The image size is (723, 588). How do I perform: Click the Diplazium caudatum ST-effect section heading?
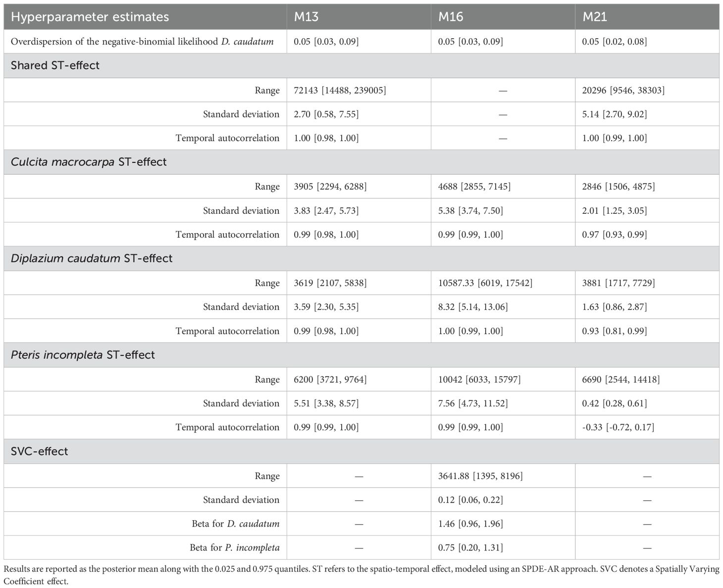coord(92,258)
